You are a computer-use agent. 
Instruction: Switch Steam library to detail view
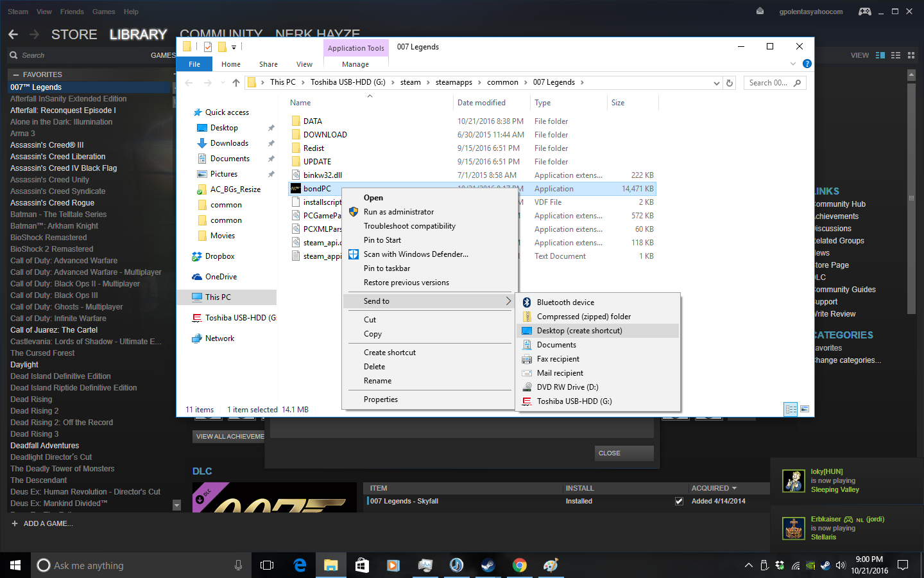click(x=880, y=55)
